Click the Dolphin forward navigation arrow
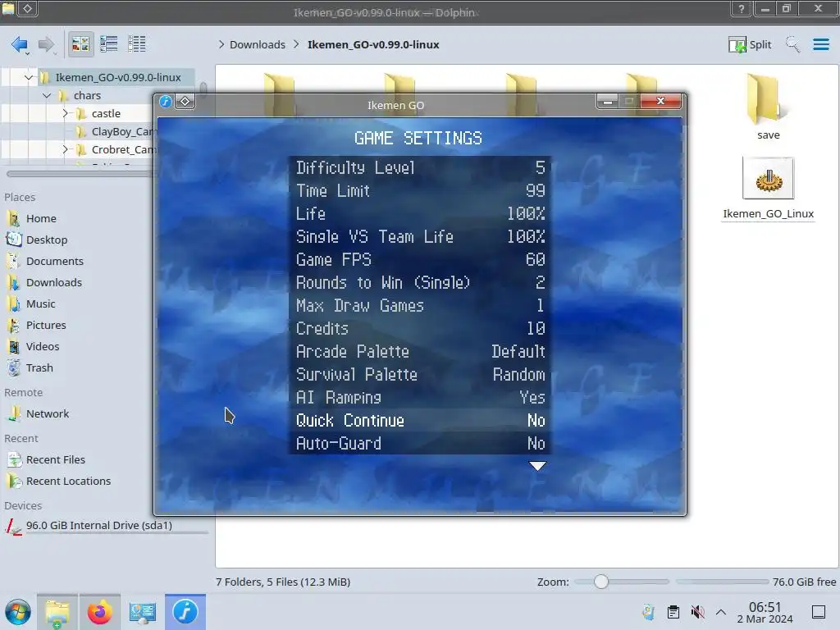 tap(47, 44)
